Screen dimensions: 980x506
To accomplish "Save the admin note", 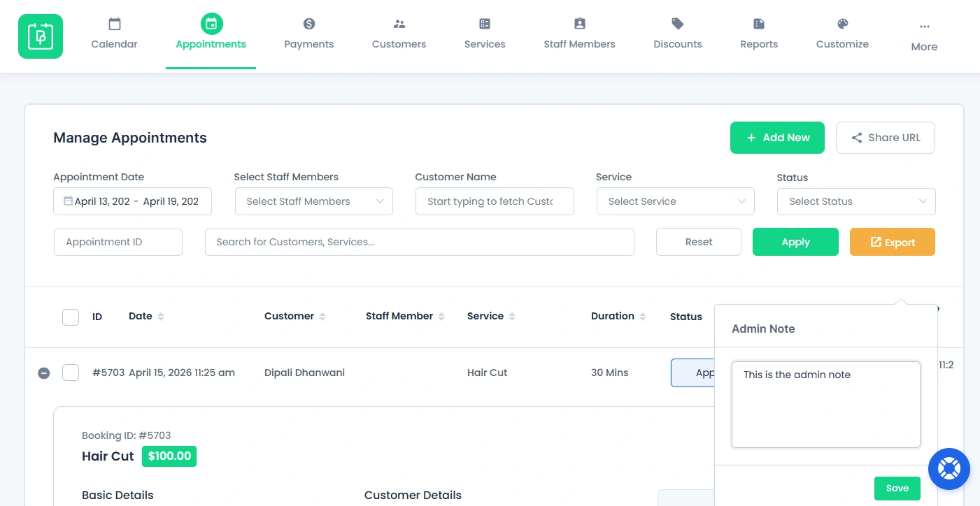I will pos(897,489).
